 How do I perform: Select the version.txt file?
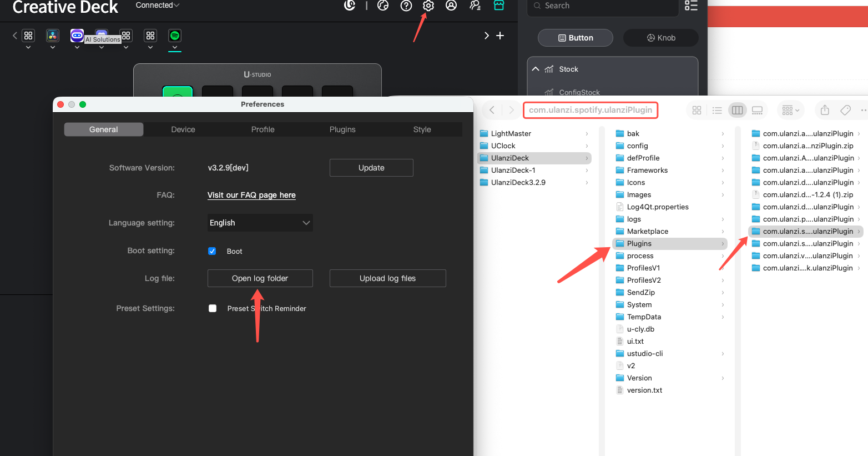click(x=670, y=390)
